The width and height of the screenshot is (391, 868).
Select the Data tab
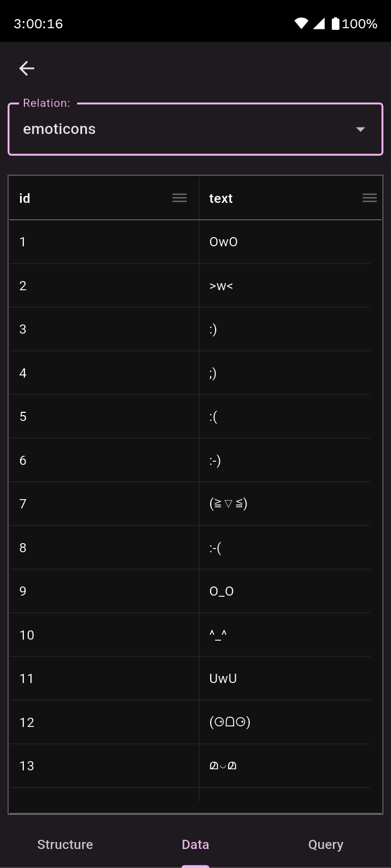pyautogui.click(x=195, y=844)
